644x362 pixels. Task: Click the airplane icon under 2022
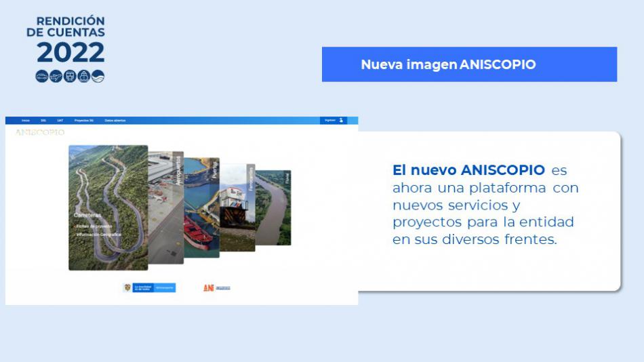coord(56,77)
